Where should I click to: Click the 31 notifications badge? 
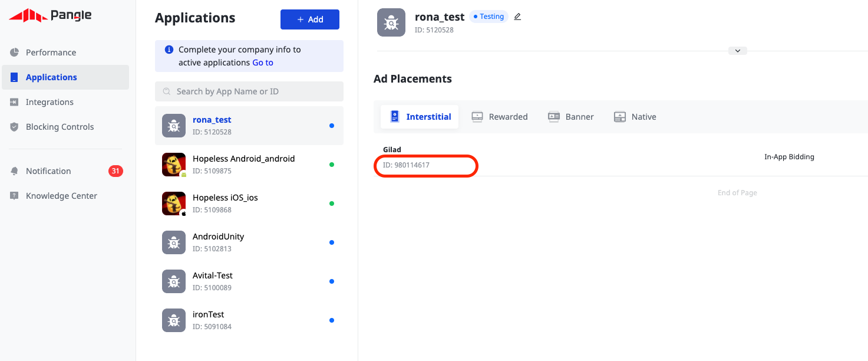click(x=115, y=171)
